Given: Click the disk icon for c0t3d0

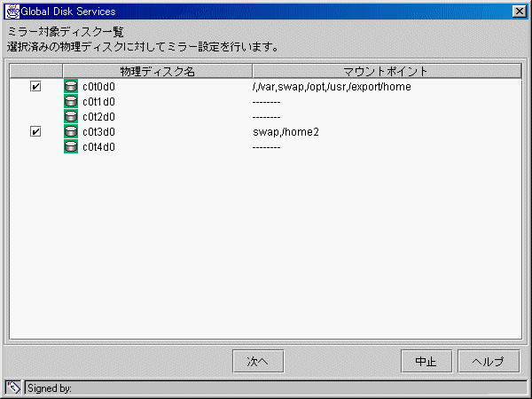Looking at the screenshot, I should (x=71, y=131).
